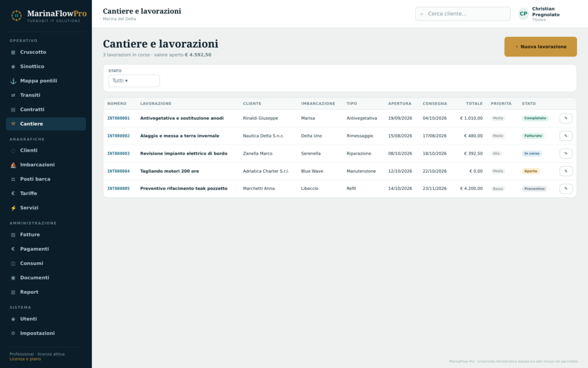Click the lightning icon beside Servizi

[13, 208]
